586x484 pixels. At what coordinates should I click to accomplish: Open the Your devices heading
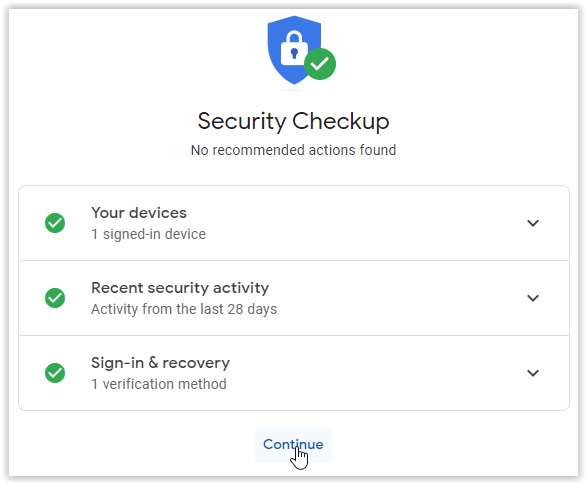point(139,213)
